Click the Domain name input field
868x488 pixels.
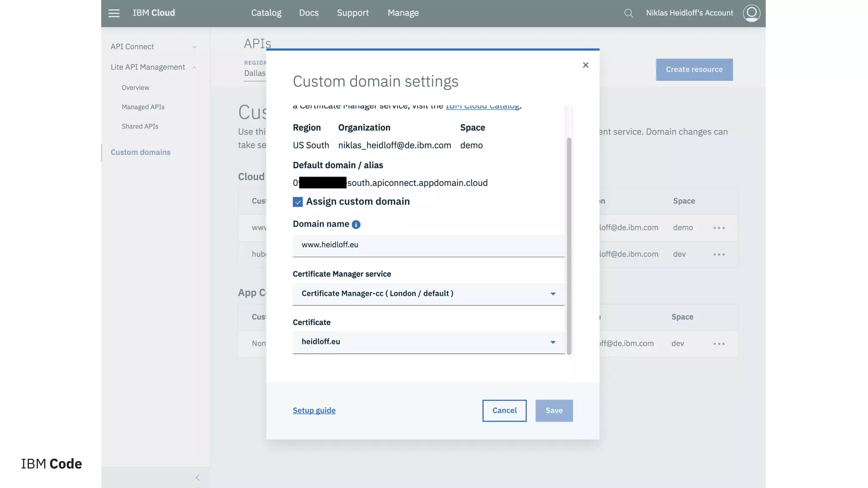[428, 245]
